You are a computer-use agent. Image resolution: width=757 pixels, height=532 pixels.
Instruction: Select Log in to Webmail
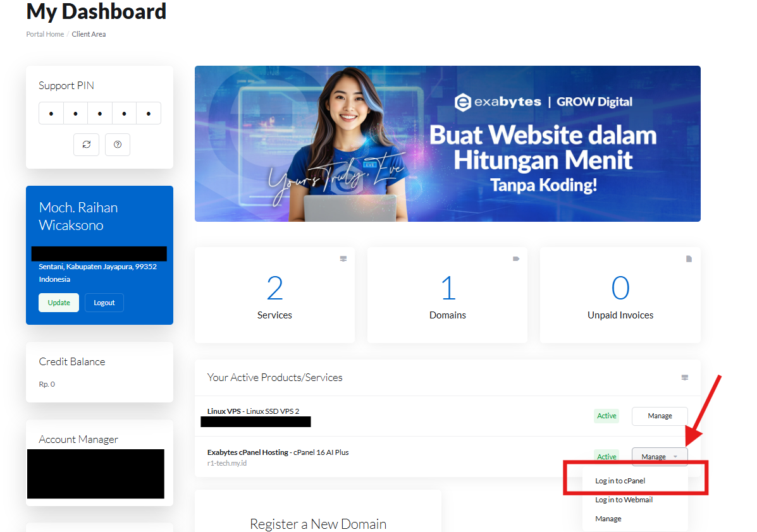pyautogui.click(x=624, y=500)
